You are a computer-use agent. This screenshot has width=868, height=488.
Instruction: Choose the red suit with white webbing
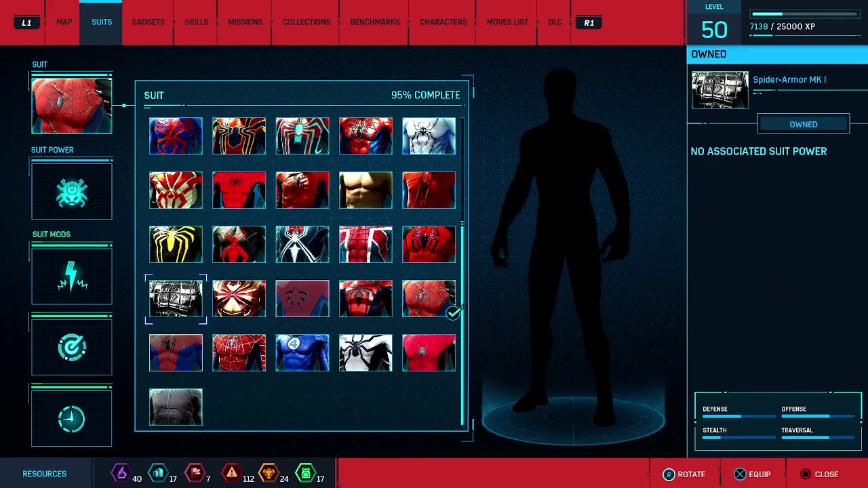coord(239,352)
